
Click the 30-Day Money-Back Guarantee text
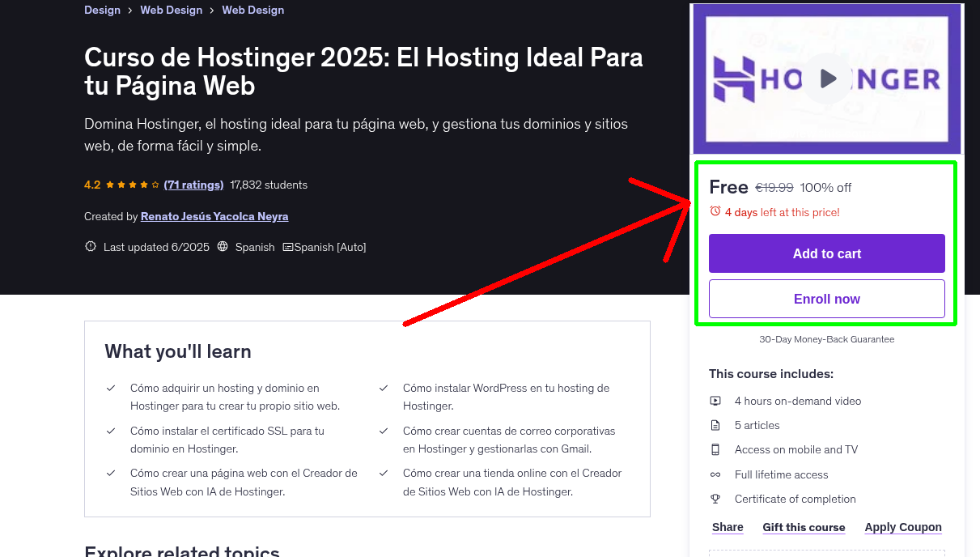pyautogui.click(x=827, y=339)
